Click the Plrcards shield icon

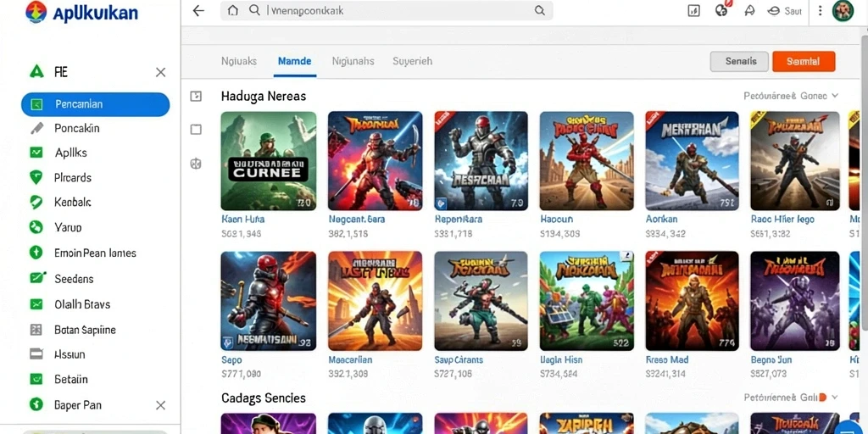pyautogui.click(x=36, y=178)
